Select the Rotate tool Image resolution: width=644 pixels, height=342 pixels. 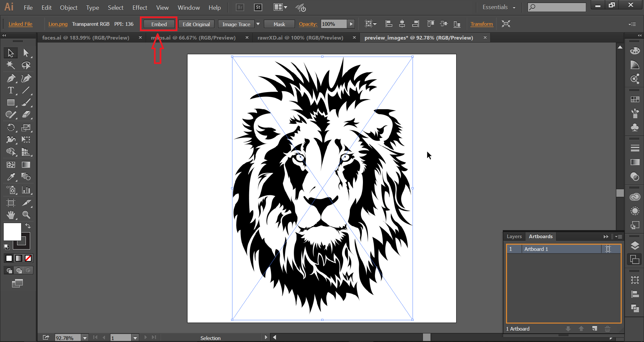click(11, 128)
